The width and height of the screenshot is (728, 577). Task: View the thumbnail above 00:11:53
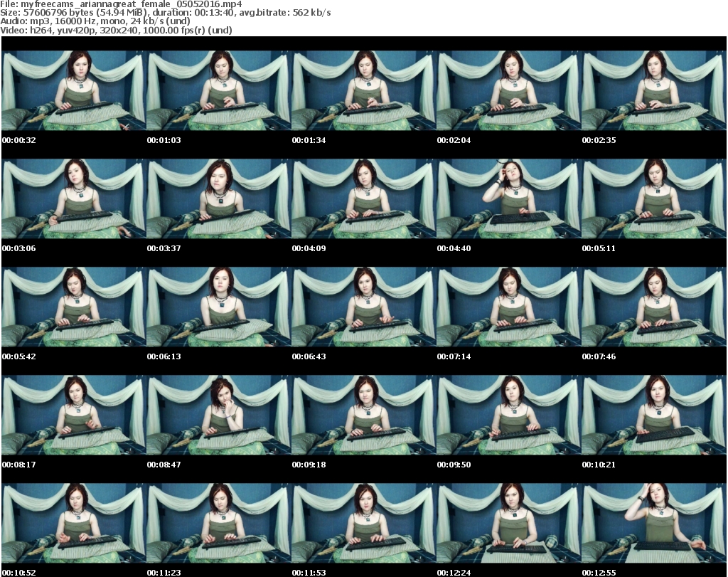point(364,523)
